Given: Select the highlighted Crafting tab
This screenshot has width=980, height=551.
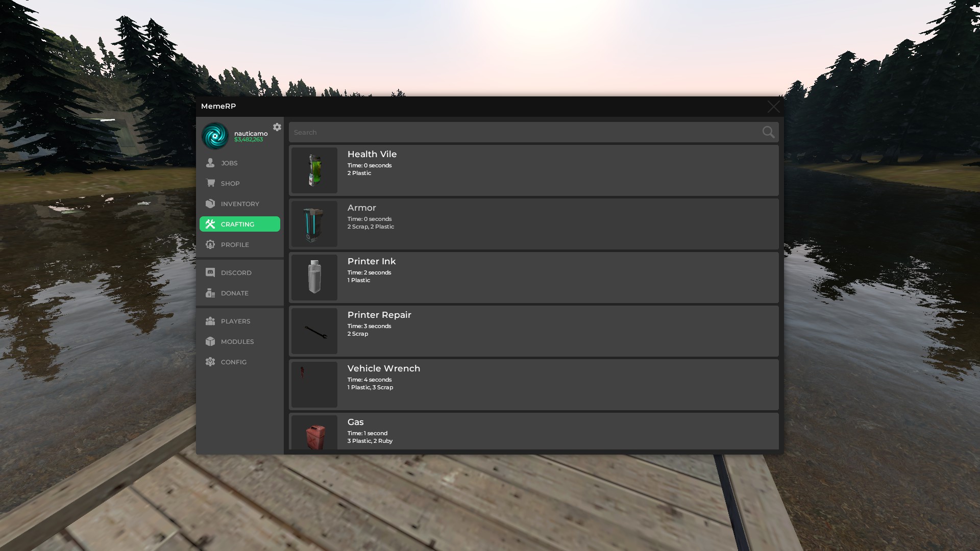Looking at the screenshot, I should [x=240, y=224].
